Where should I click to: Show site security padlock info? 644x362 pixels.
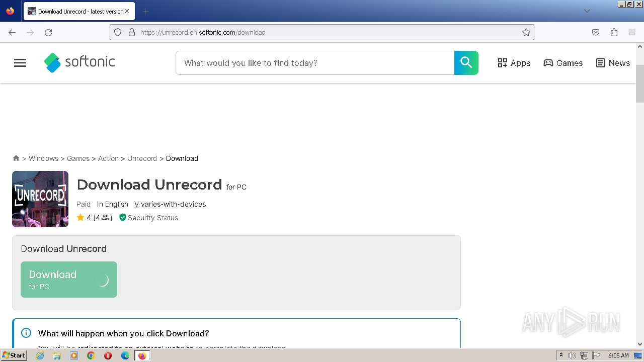pyautogui.click(x=132, y=32)
